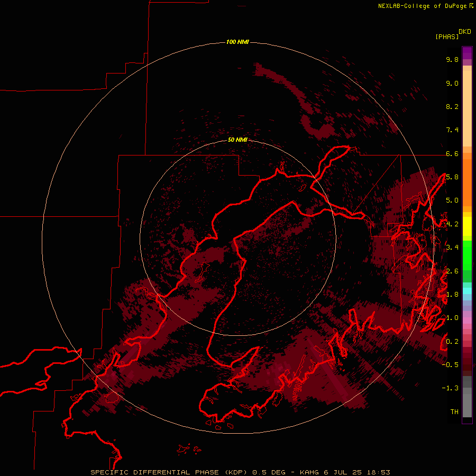Pick the bright green color scale segment

[x=467, y=255]
